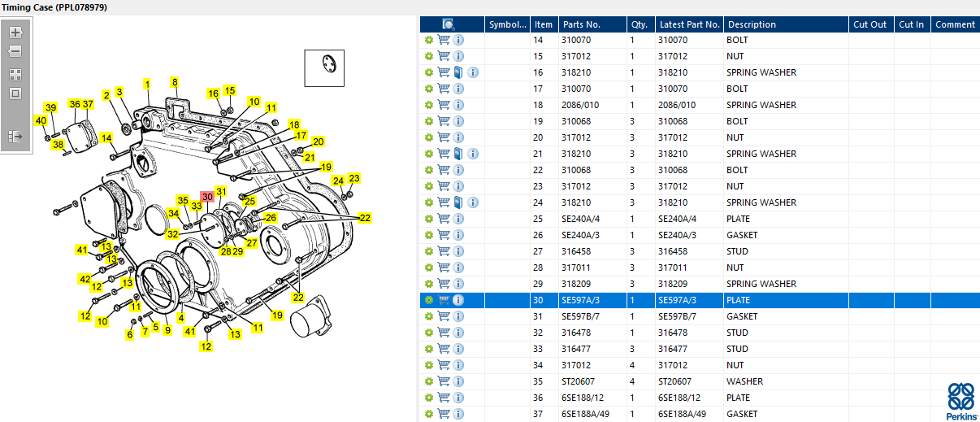Click the single-square fit icon in diagram toolbar
Viewport: 980px width, 422px height.
(x=15, y=94)
